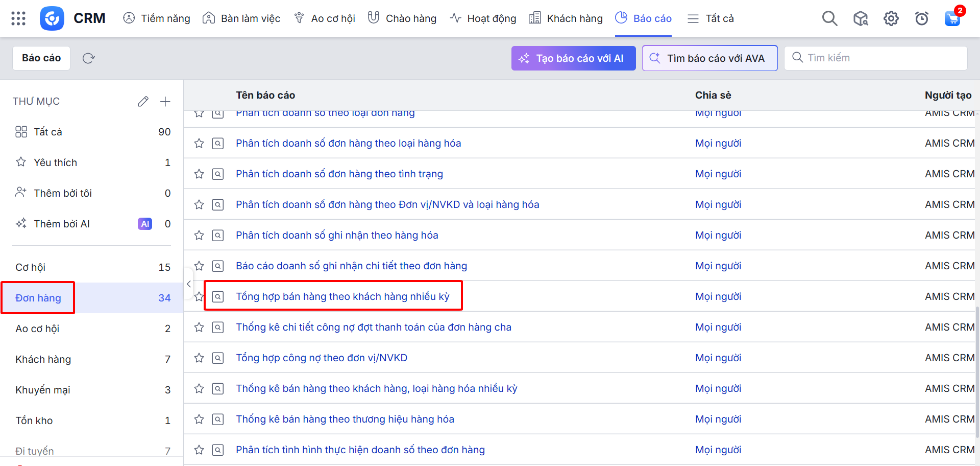The image size is (980, 466).
Task: Open the apps grid launcher icon
Action: pos(18,18)
